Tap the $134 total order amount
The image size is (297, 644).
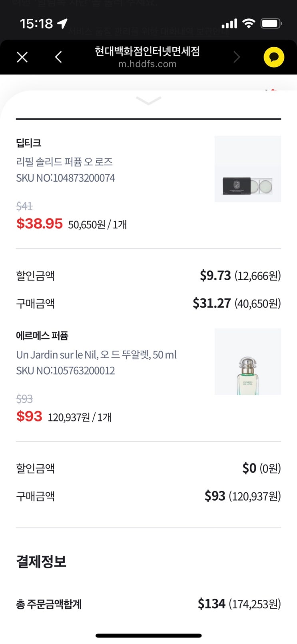(212, 604)
